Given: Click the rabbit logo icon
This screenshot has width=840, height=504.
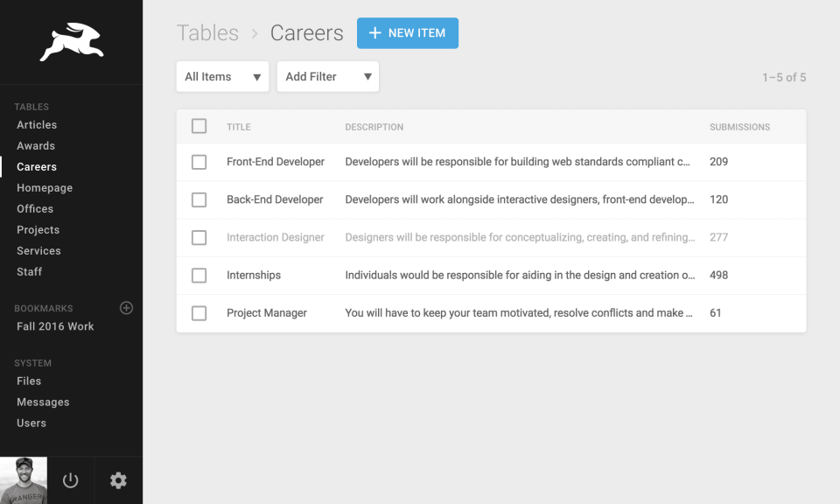Looking at the screenshot, I should pos(71,38).
